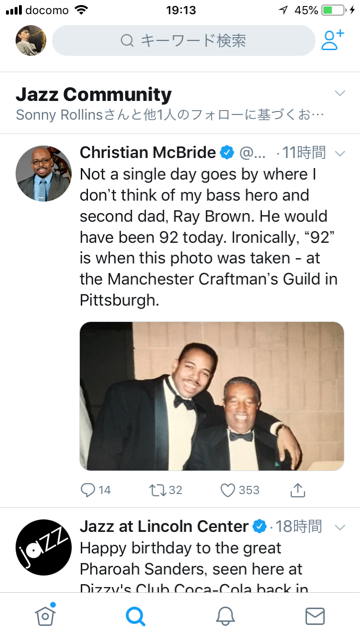This screenshot has height=640, width=360.
Task: Open Jazz at Lincoln Center tweet options
Action: coord(340,527)
